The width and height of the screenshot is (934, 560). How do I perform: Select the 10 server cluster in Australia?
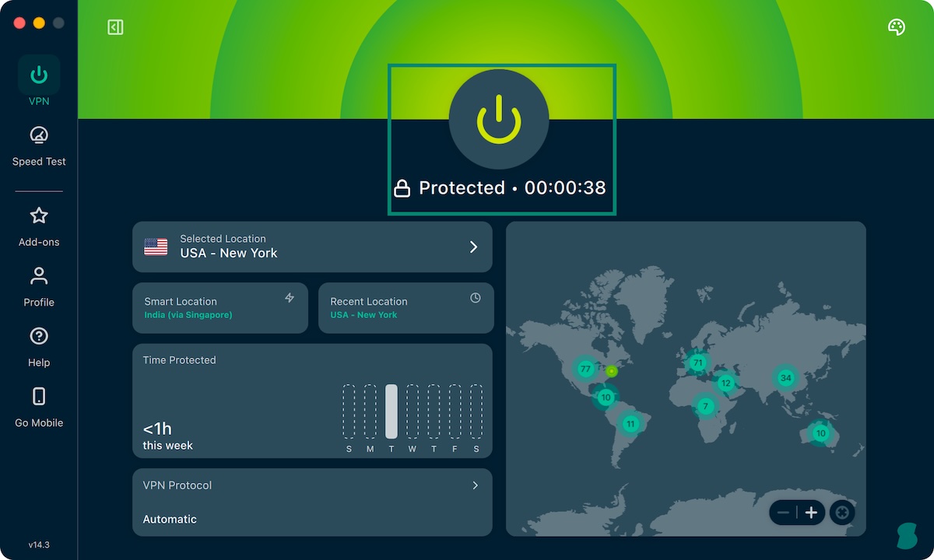coord(820,433)
